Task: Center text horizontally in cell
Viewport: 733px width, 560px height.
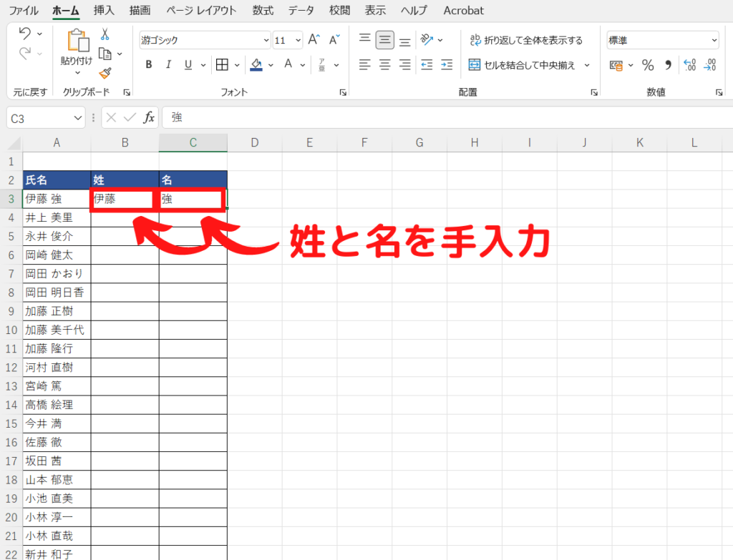Action: pos(384,64)
